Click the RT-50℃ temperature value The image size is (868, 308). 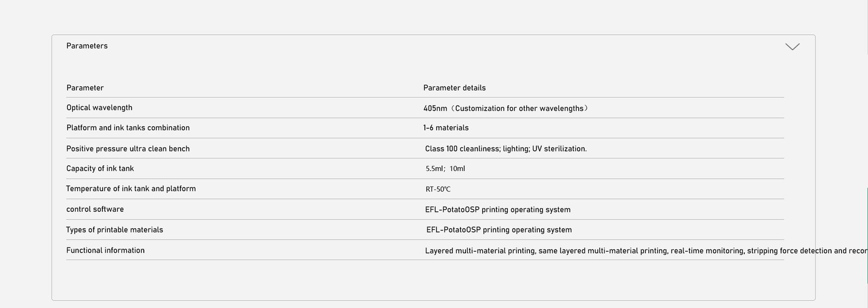click(438, 190)
